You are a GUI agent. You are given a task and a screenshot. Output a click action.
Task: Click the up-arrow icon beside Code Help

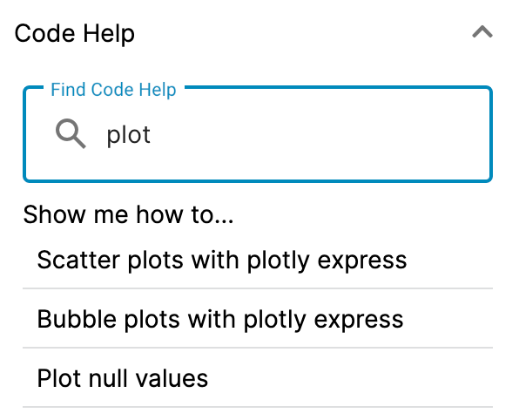(482, 32)
